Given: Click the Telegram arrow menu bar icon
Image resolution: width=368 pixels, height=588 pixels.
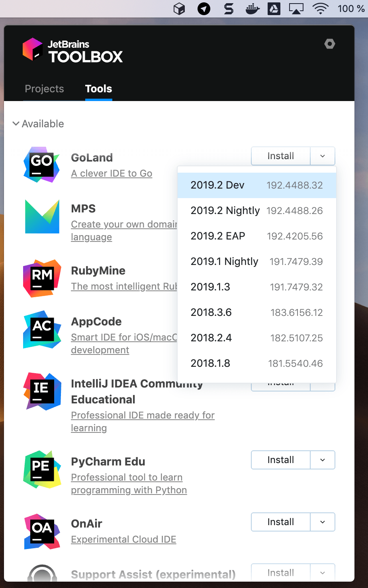Looking at the screenshot, I should (x=204, y=8).
